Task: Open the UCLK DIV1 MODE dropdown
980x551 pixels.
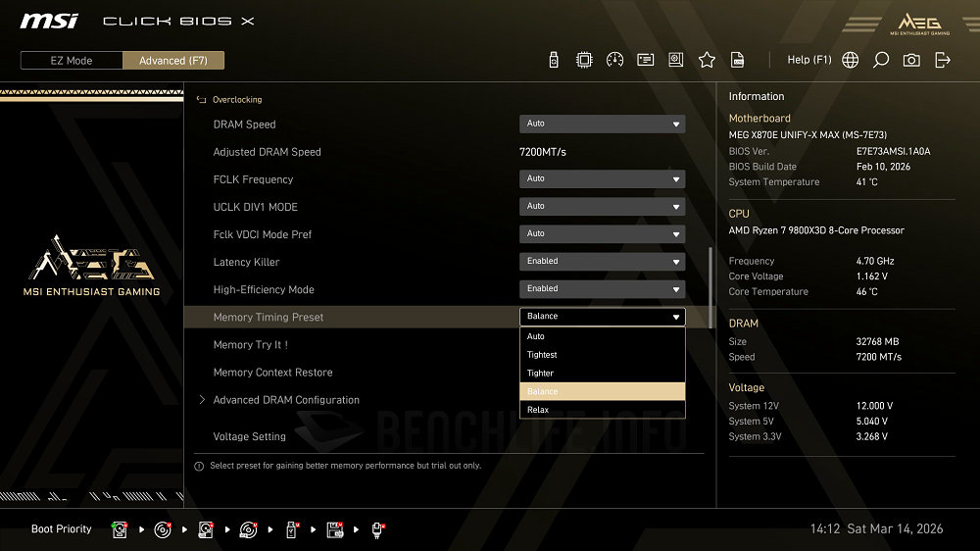Action: coord(602,207)
